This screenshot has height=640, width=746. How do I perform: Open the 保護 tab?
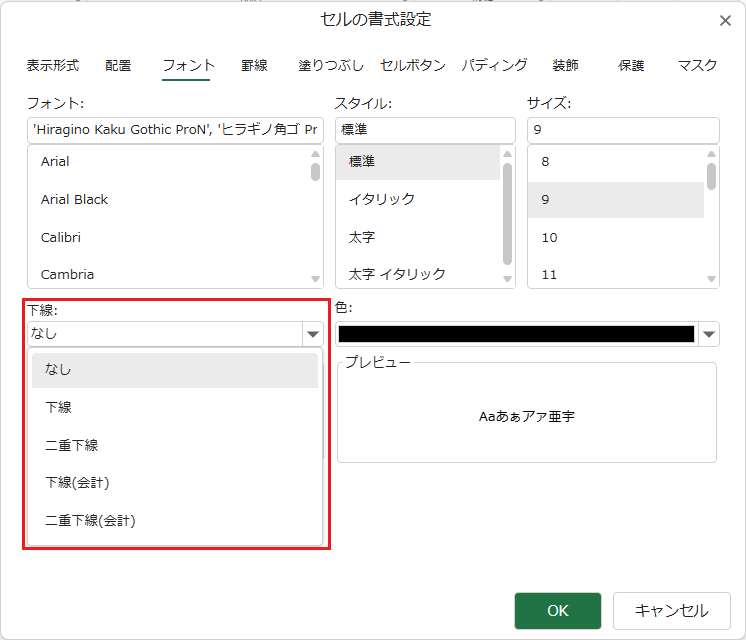pyautogui.click(x=631, y=65)
